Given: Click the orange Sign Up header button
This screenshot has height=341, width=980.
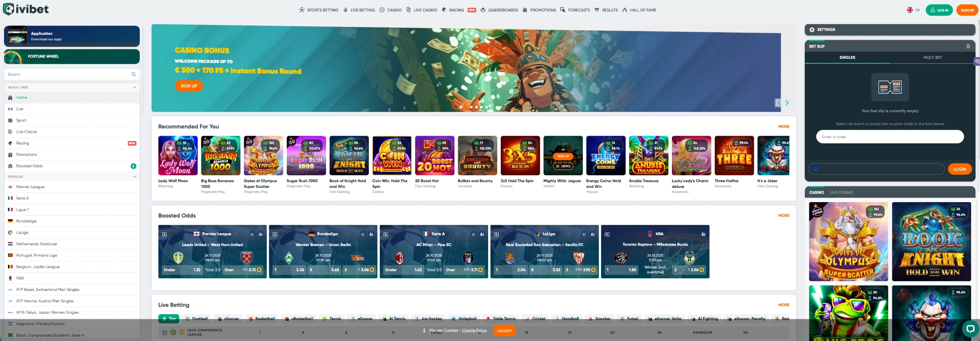Looking at the screenshot, I should 967,10.
